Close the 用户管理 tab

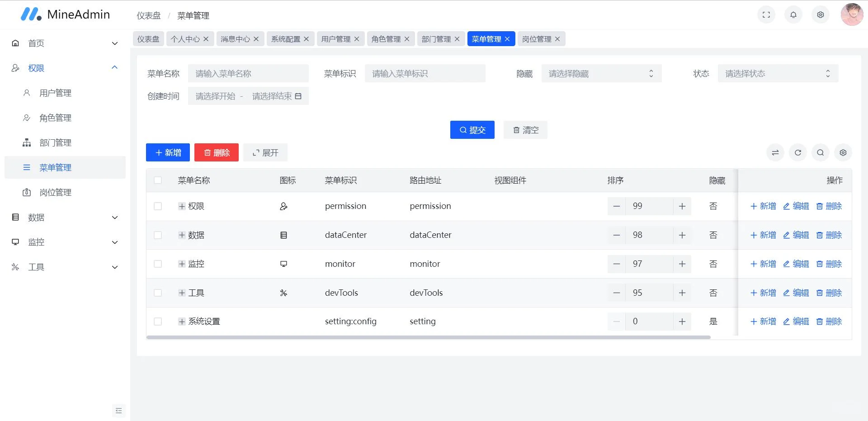point(357,39)
